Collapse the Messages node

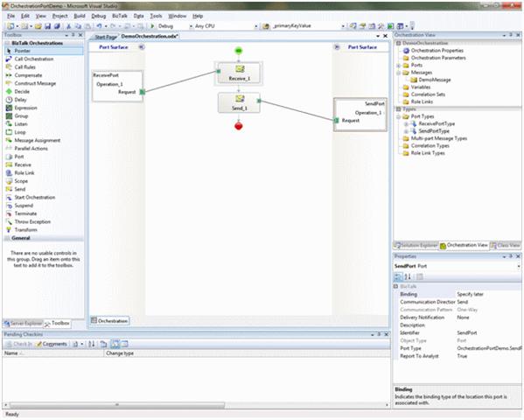click(x=398, y=73)
